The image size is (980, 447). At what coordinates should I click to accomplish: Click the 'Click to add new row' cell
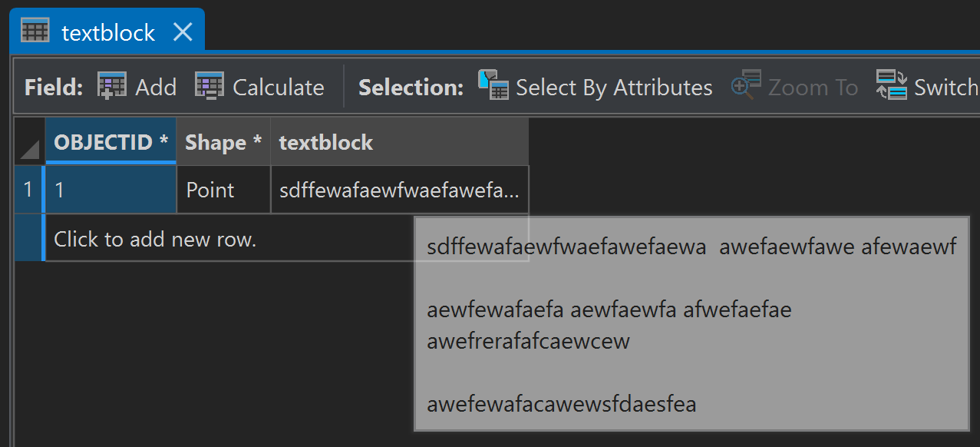tap(155, 239)
